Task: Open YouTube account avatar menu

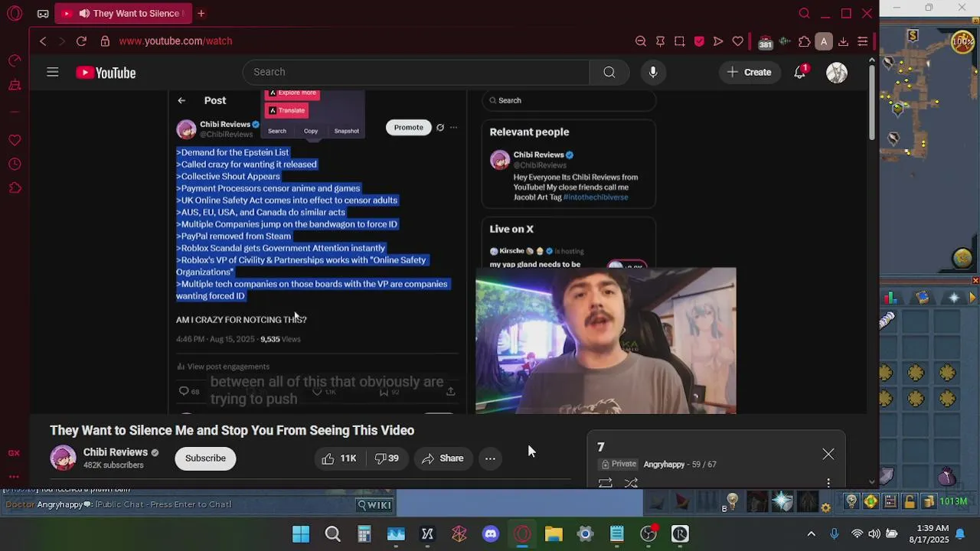Action: coord(837,73)
